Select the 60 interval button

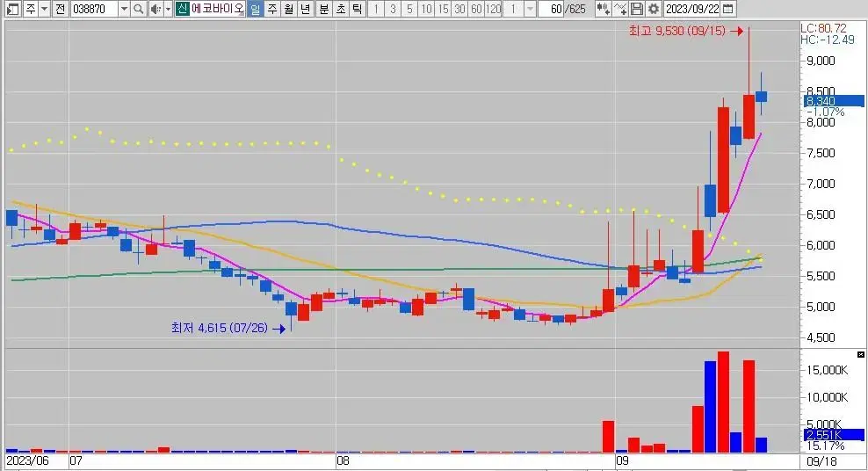[476, 9]
